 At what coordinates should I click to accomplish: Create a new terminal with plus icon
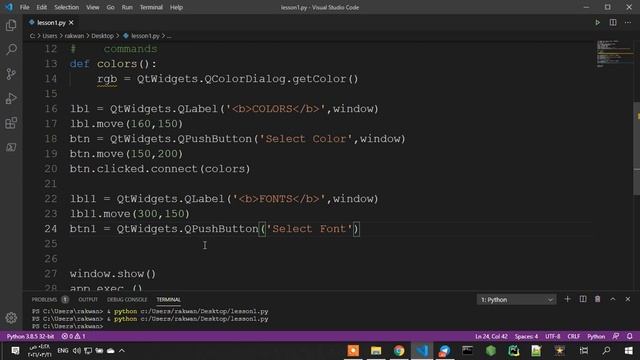tap(567, 299)
